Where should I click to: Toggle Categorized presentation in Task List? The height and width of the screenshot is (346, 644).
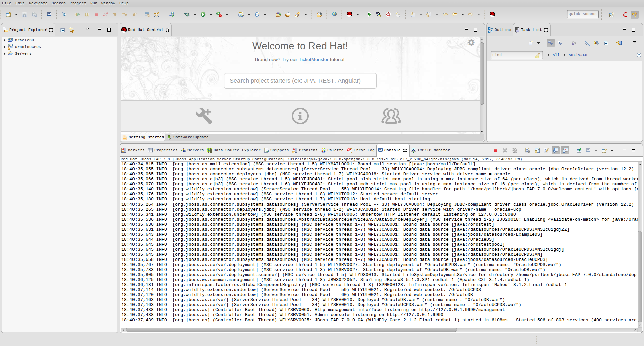click(x=550, y=43)
